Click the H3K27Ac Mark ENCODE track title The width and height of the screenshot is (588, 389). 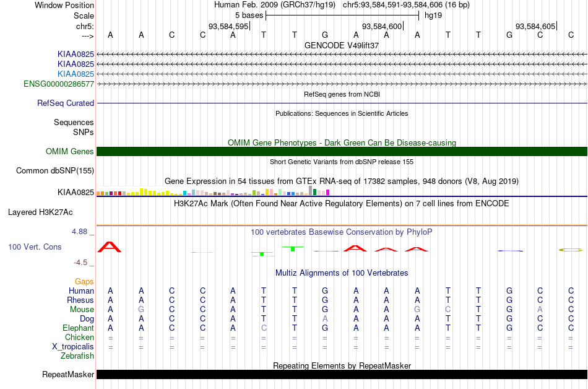342,203
